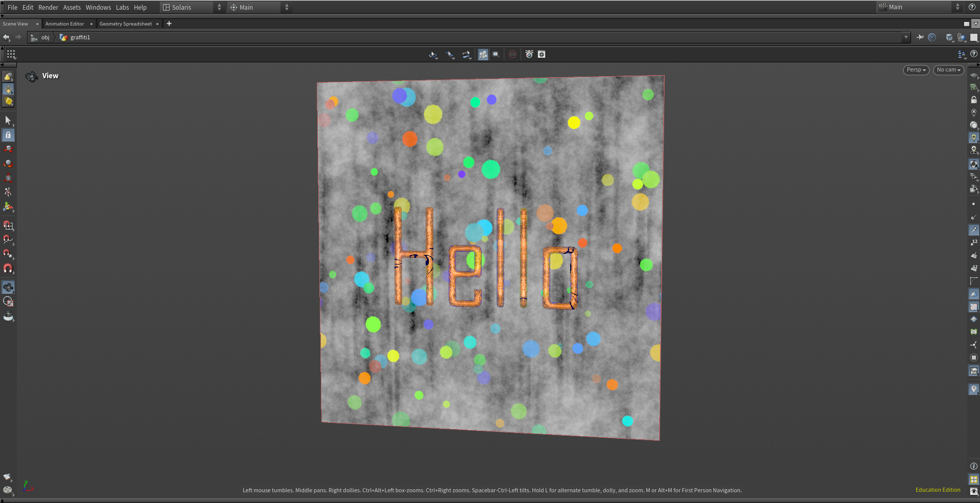Click the blue pane link target icon
The width and height of the screenshot is (980, 503).
coord(932,37)
